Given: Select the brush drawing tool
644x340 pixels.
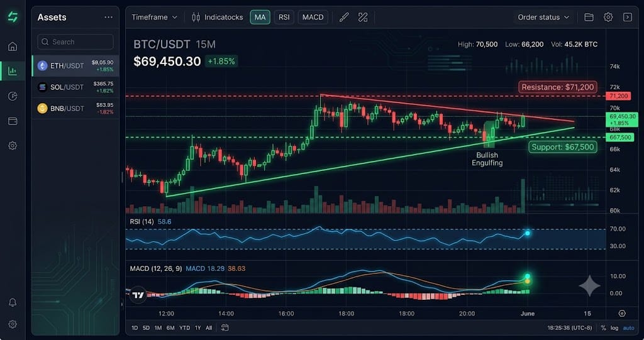Looking at the screenshot, I should (x=344, y=17).
